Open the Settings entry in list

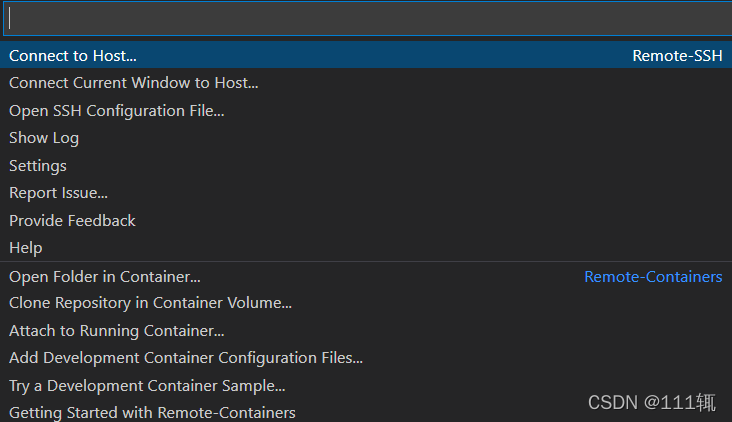pyautogui.click(x=366, y=165)
